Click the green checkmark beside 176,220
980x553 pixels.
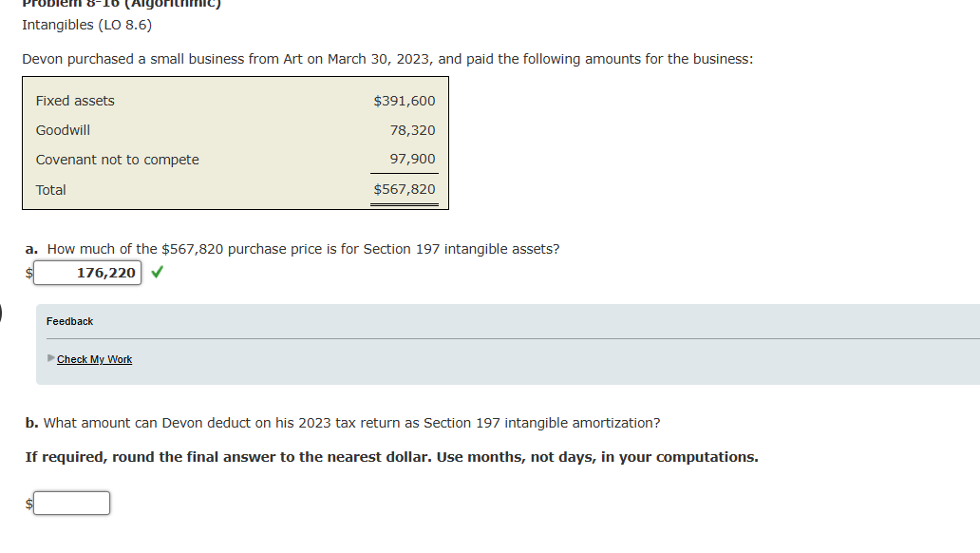pyautogui.click(x=158, y=273)
